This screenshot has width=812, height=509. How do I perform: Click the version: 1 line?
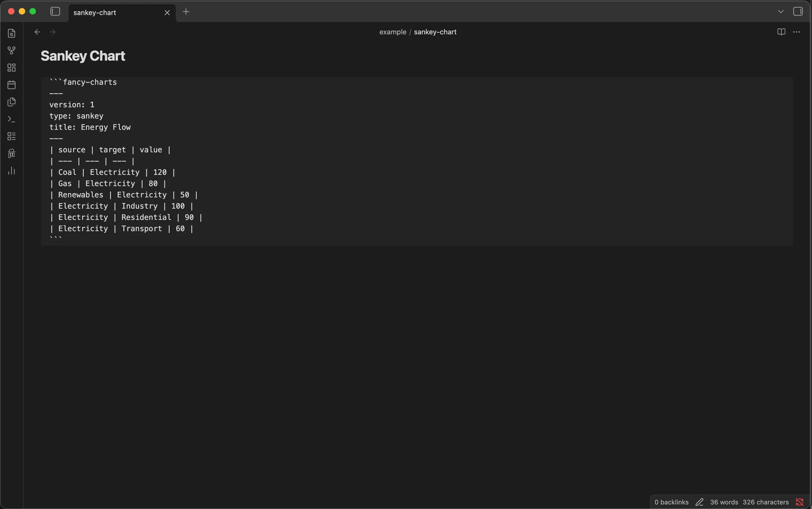click(x=72, y=105)
